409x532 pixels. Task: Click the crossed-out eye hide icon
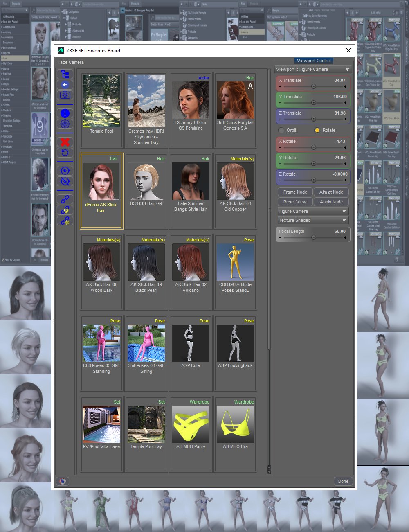click(x=65, y=181)
